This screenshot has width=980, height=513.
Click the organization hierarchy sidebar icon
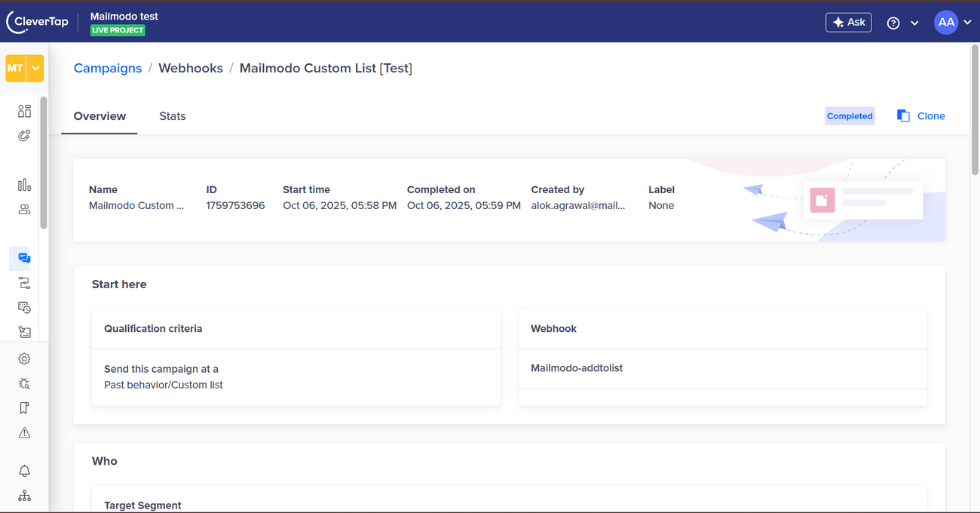pyautogui.click(x=24, y=496)
